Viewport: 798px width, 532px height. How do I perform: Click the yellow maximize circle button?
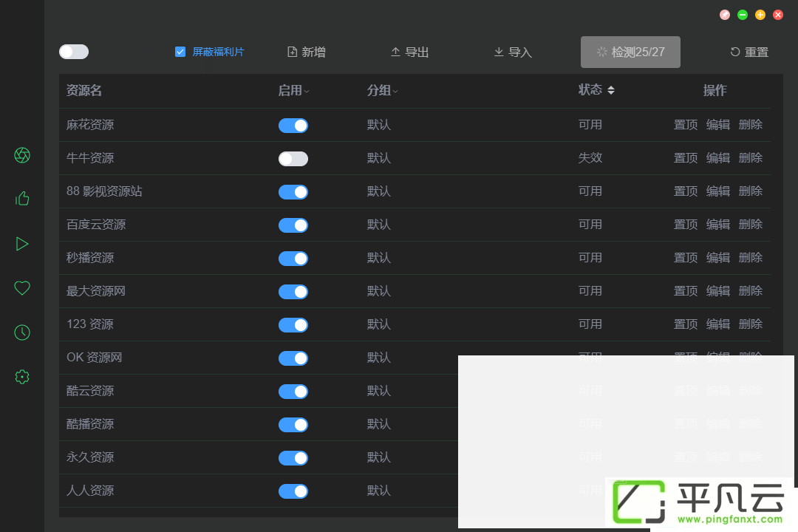[760, 15]
